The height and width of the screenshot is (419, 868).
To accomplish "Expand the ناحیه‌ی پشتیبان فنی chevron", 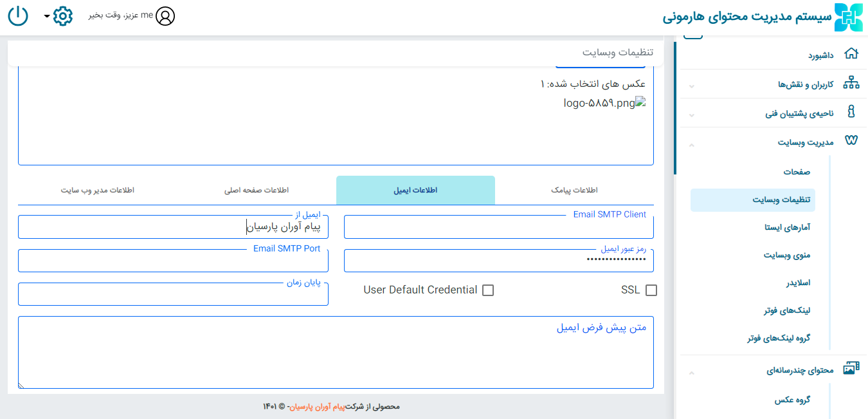I will click(x=691, y=115).
